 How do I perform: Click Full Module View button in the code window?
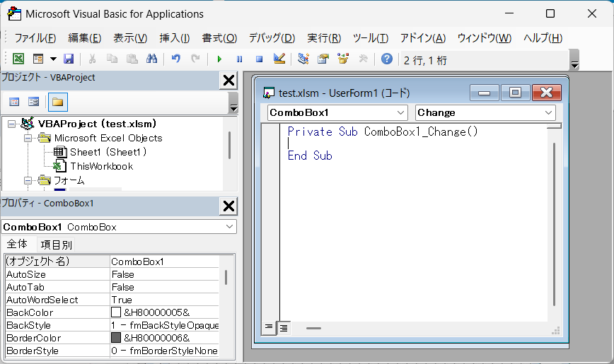click(x=284, y=328)
